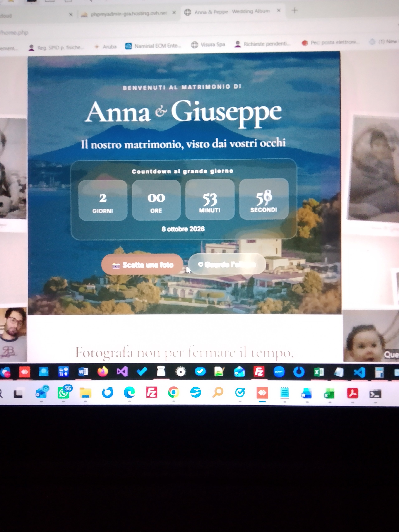Image resolution: width=399 pixels, height=532 pixels.
Task: Switch to the phpmyadmin-gra.hosting.ovh.net tab
Action: pyautogui.click(x=128, y=14)
